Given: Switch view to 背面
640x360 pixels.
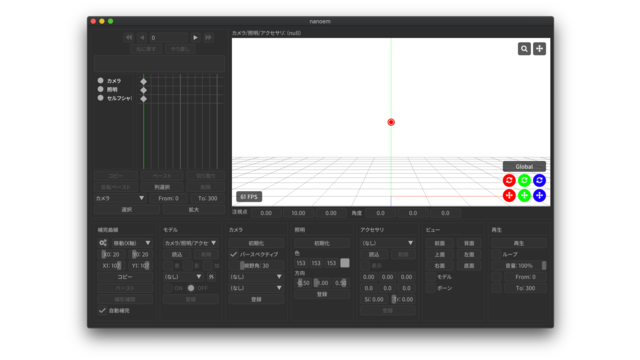Looking at the screenshot, I should point(469,243).
